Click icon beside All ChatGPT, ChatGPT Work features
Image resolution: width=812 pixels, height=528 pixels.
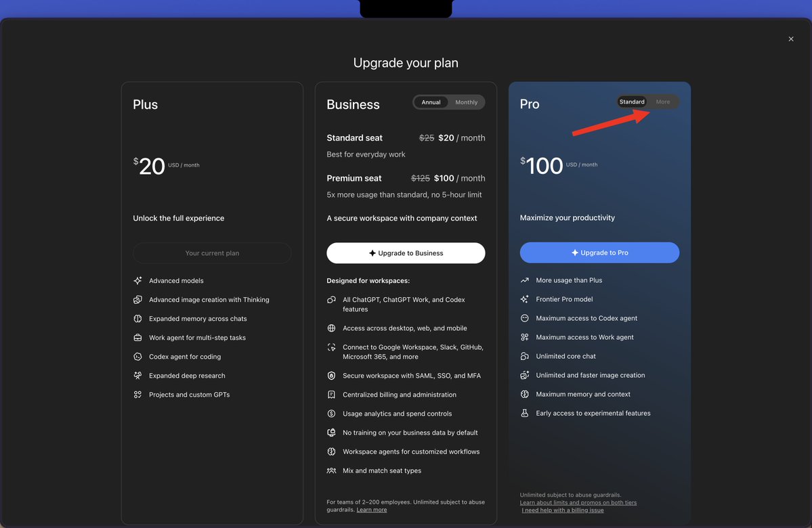(x=331, y=300)
